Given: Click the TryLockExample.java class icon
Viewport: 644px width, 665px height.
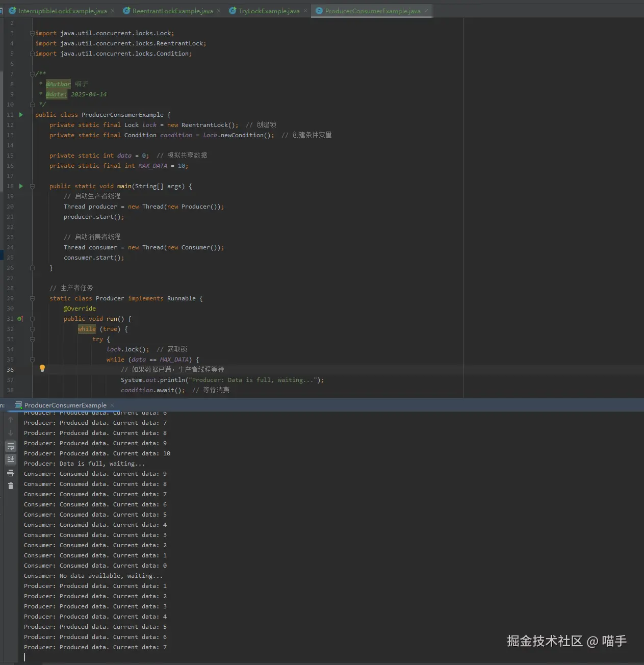Looking at the screenshot, I should click(233, 11).
